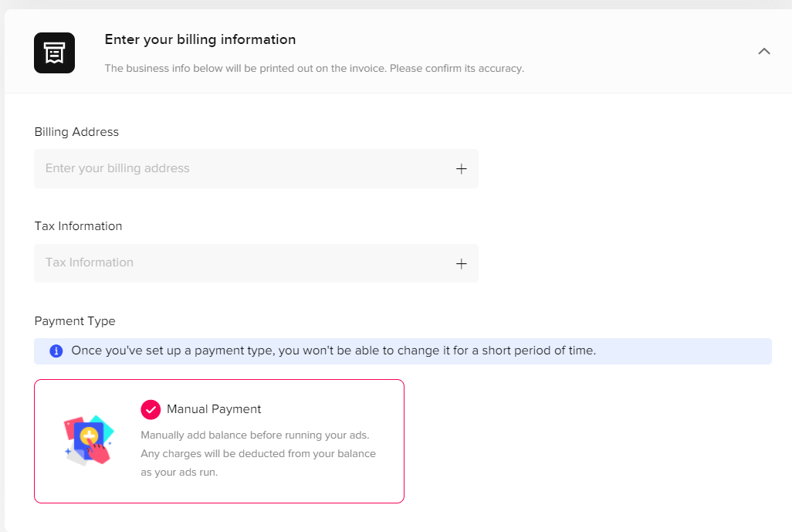Click the blue info icon in payment notice

[56, 351]
